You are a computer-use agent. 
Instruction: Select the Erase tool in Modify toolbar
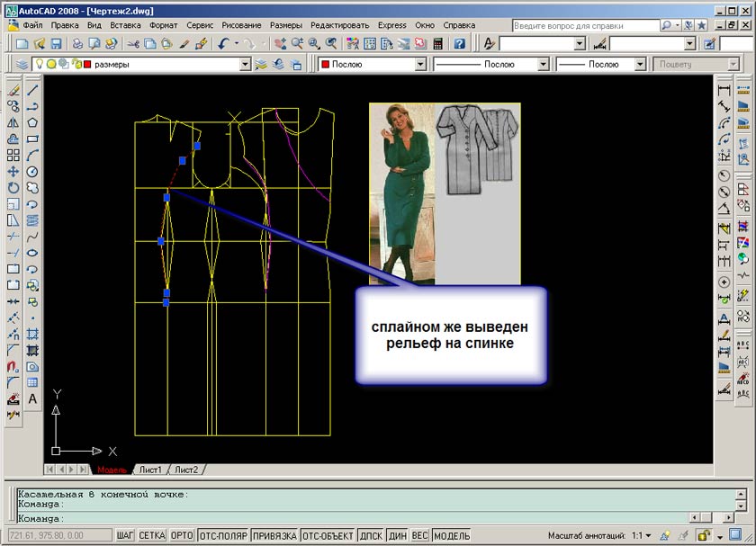(13, 90)
